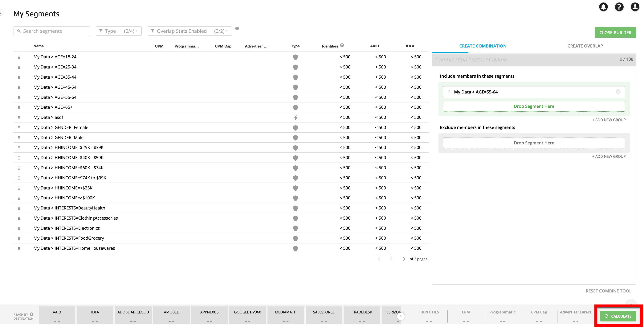Click the shield type icon for AGE=18-24
644x327 pixels.
coord(296,57)
